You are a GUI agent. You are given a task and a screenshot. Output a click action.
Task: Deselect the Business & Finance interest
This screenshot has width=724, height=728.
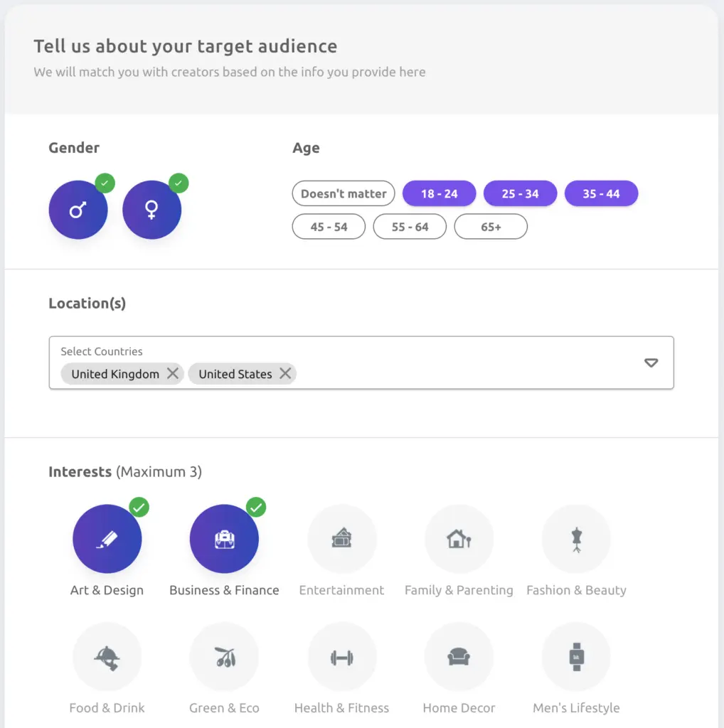225,539
